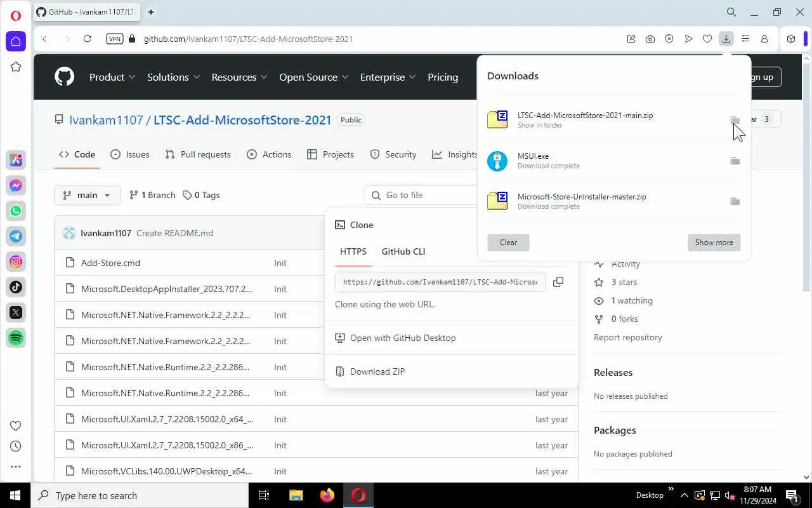
Task: Go back to the previous page
Action: click(44, 39)
